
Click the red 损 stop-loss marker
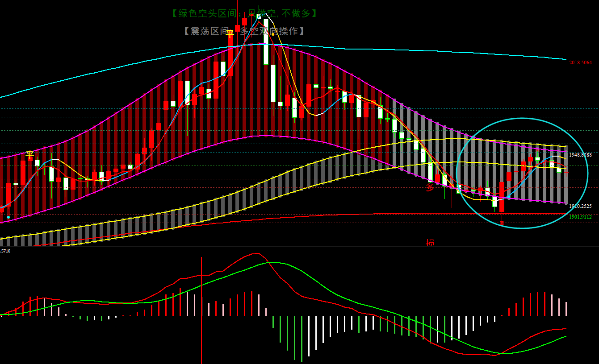coord(430,243)
